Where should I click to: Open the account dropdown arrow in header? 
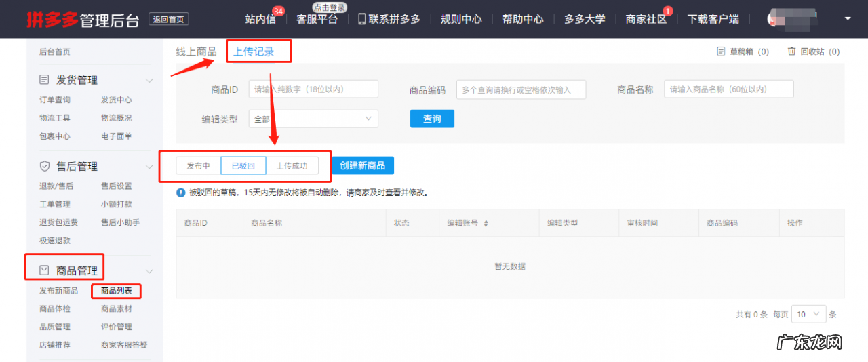click(847, 18)
